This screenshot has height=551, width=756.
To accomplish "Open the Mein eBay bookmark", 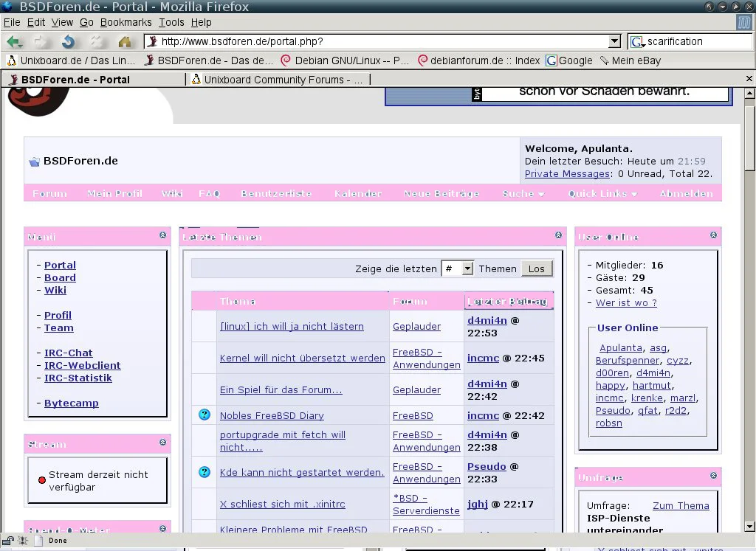I will pyautogui.click(x=630, y=60).
